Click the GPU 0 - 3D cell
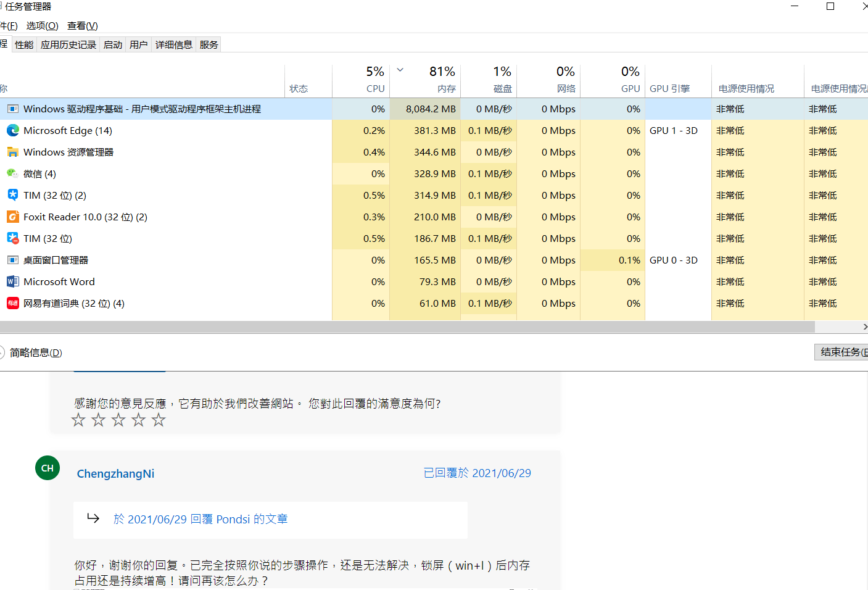This screenshot has height=590, width=868. 674,260
